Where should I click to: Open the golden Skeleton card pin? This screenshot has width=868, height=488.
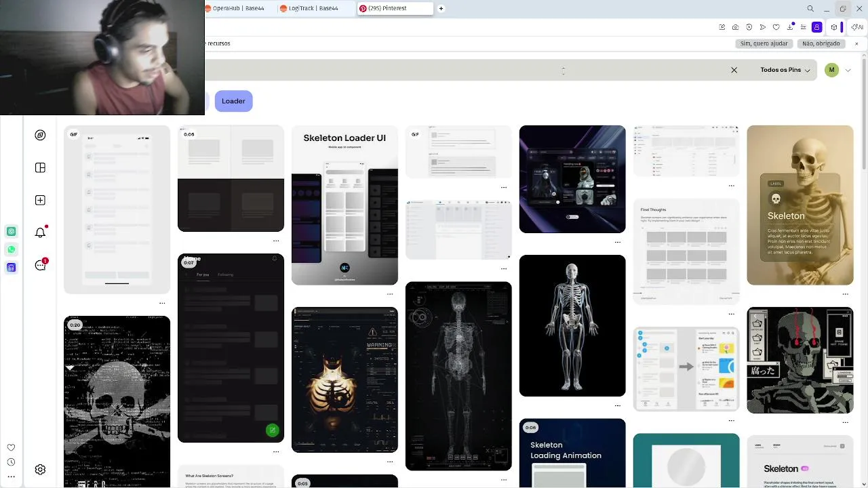pos(800,205)
